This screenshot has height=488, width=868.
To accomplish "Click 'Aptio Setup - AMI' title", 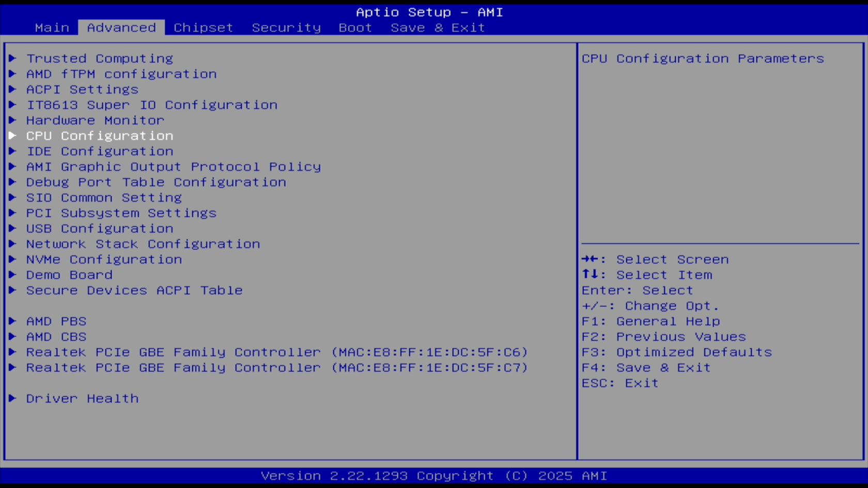I will point(429,12).
